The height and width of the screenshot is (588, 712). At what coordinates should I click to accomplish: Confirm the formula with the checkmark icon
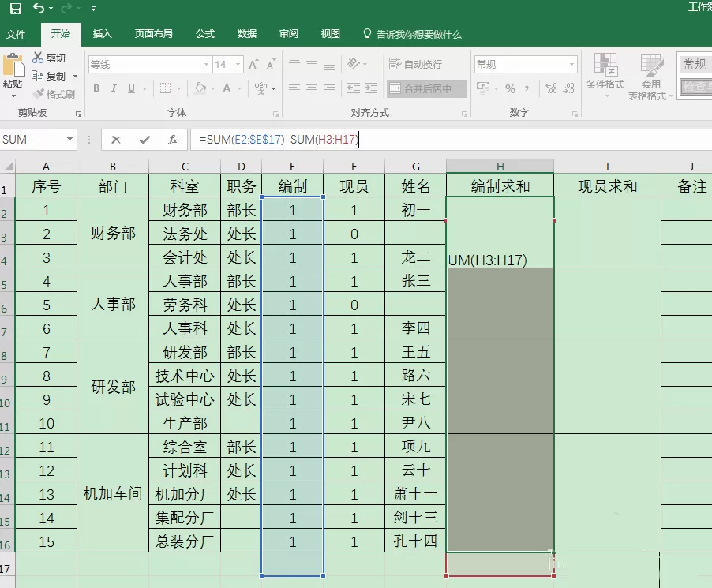[144, 140]
